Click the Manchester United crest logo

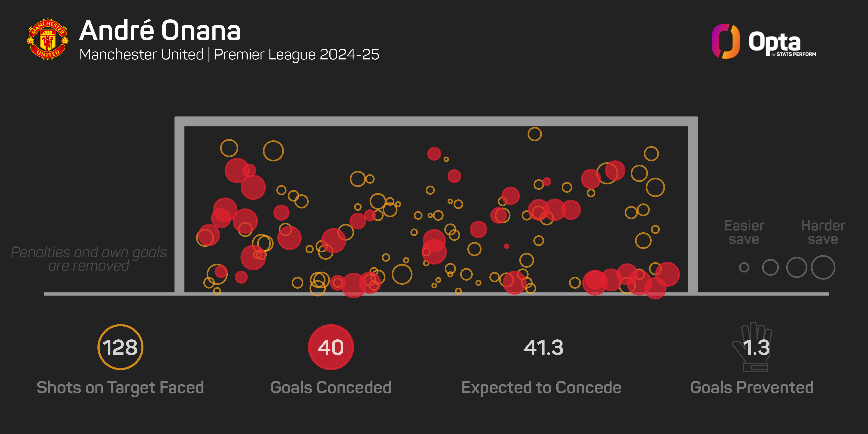(x=48, y=39)
